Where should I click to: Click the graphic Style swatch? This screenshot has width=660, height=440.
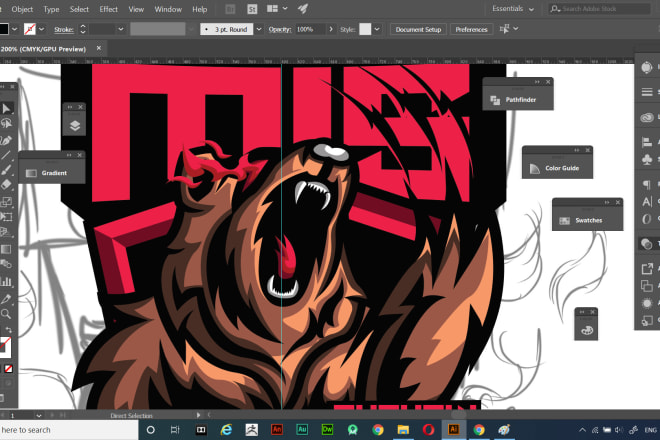[x=365, y=29]
